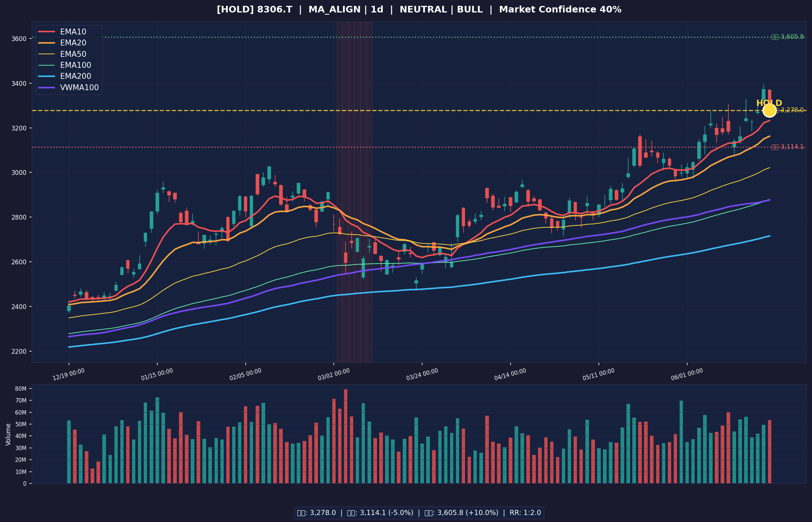Screen dimensions: 812x522
Task: Click the tallest red volume bar near 80M
Action: pyautogui.click(x=345, y=436)
